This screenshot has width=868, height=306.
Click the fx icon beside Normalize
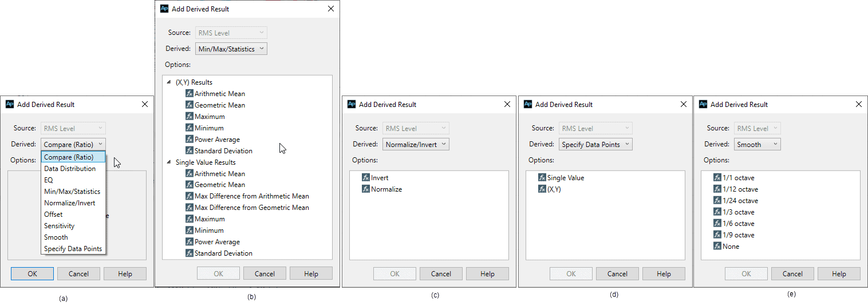coord(366,189)
